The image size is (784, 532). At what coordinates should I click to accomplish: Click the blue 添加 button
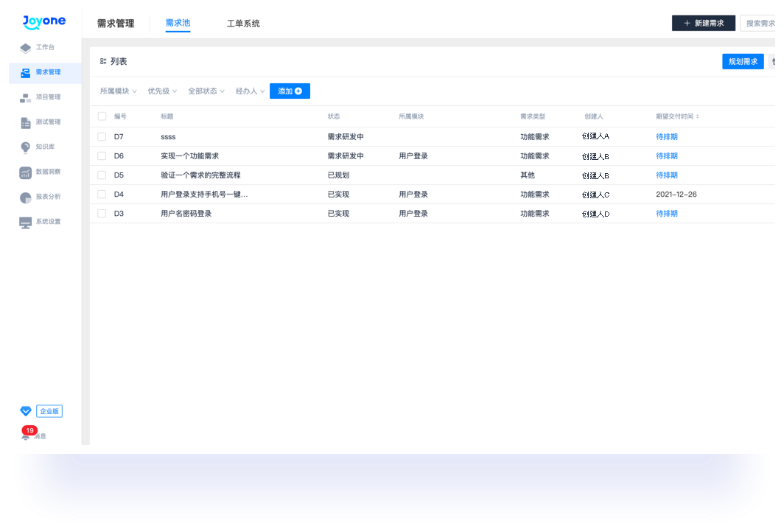tap(290, 91)
